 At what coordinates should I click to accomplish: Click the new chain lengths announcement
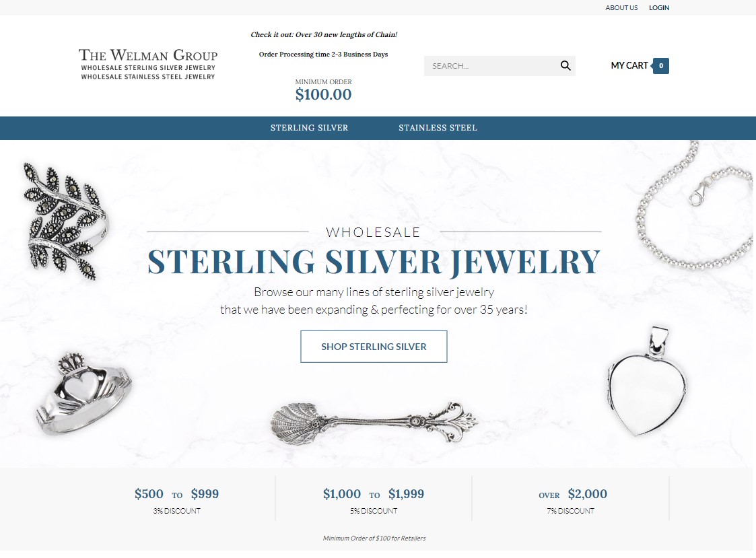[x=324, y=35]
